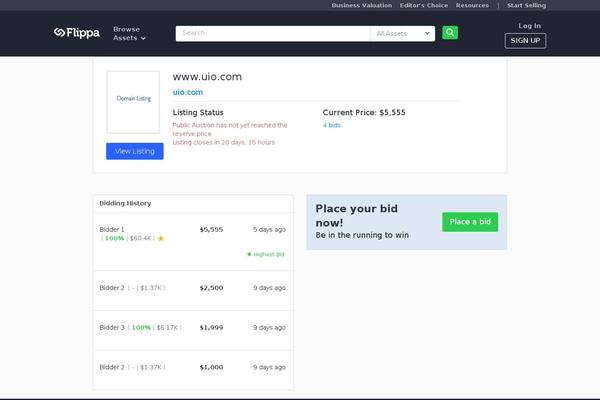Image resolution: width=600 pixels, height=400 pixels.
Task: Click 100% rating for Bidder 1
Action: pos(114,238)
